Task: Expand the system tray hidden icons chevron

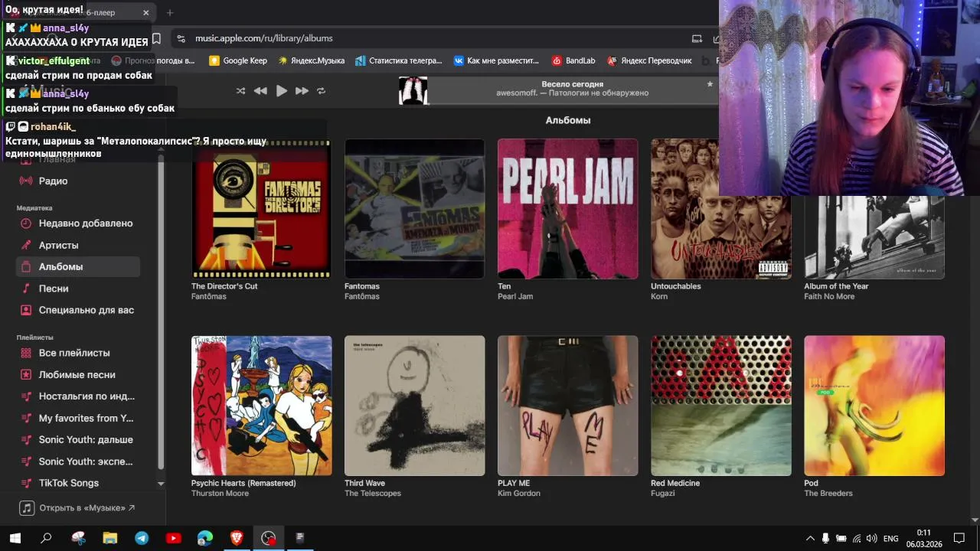Action: [x=810, y=538]
